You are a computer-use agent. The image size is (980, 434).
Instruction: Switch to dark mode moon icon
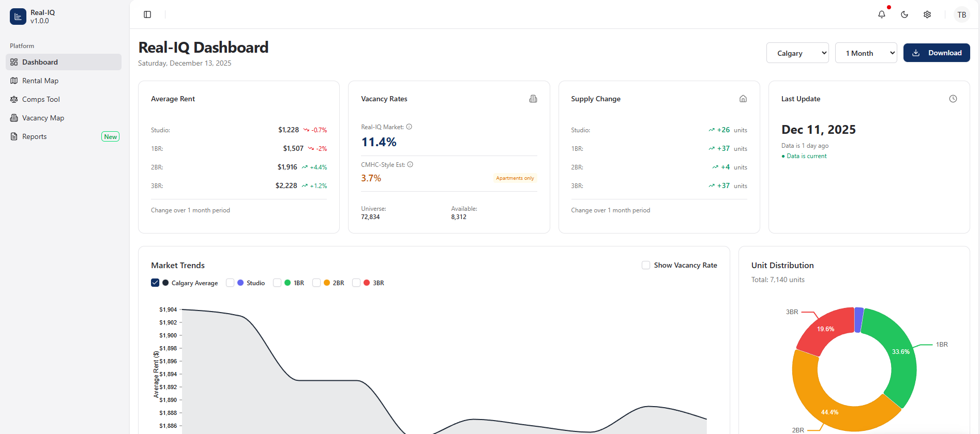point(904,14)
